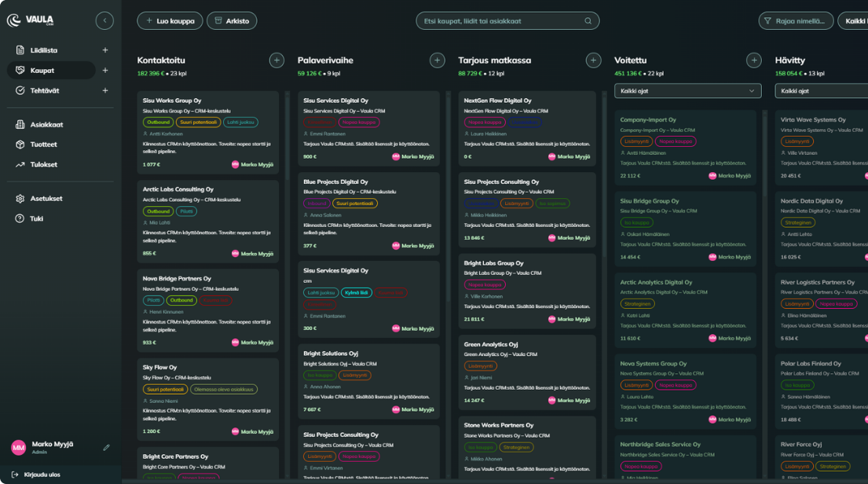This screenshot has width=868, height=484.
Task: Add a card to the Palaverivaihe column
Action: 438,60
